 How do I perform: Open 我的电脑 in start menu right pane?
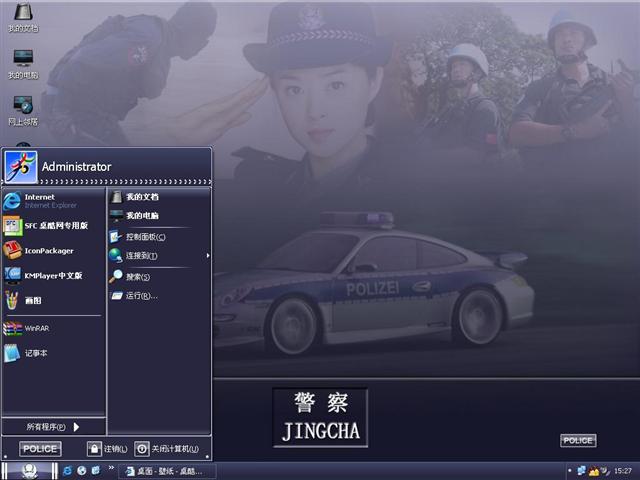(x=159, y=216)
